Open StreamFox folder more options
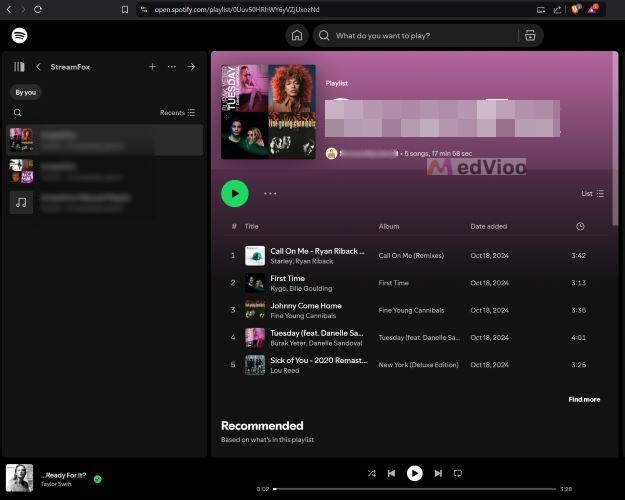 [172, 67]
